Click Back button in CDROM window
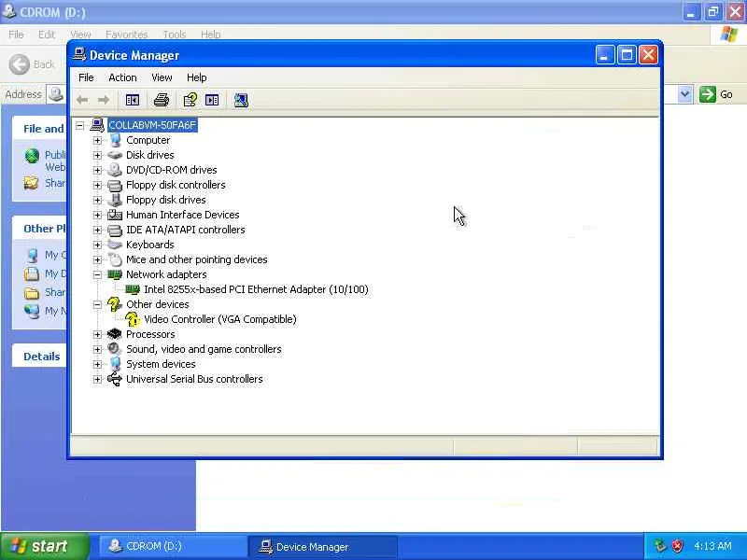 pyautogui.click(x=33, y=64)
